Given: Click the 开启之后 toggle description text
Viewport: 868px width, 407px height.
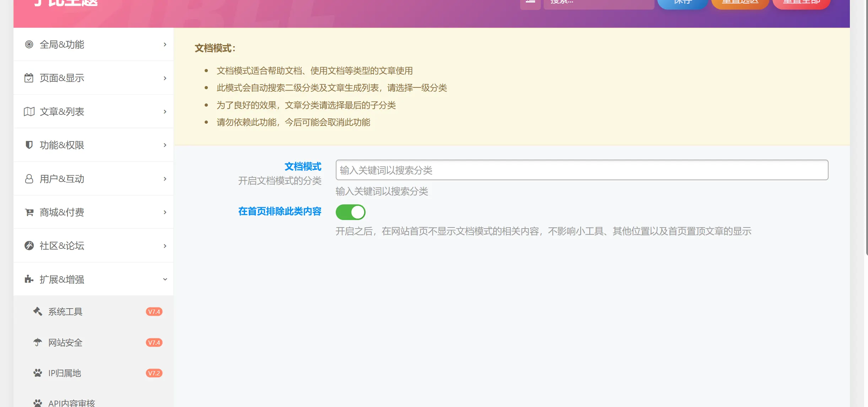Looking at the screenshot, I should [x=543, y=231].
